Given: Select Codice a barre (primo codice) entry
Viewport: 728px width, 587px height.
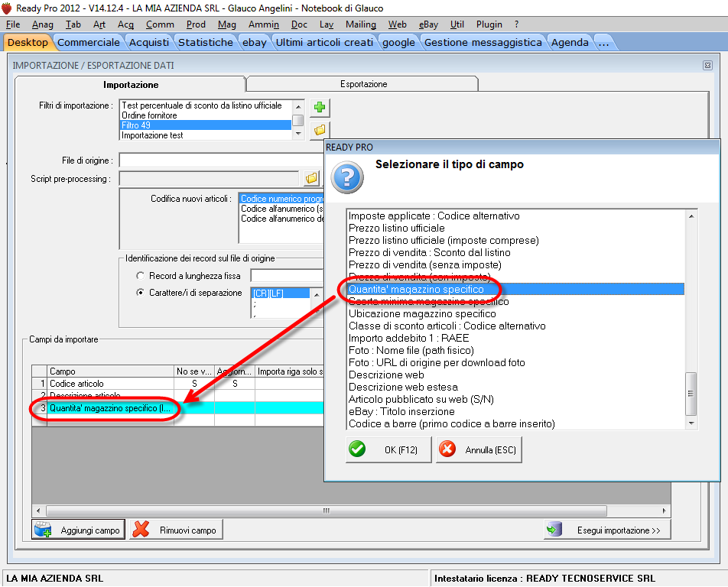Looking at the screenshot, I should point(515,423).
